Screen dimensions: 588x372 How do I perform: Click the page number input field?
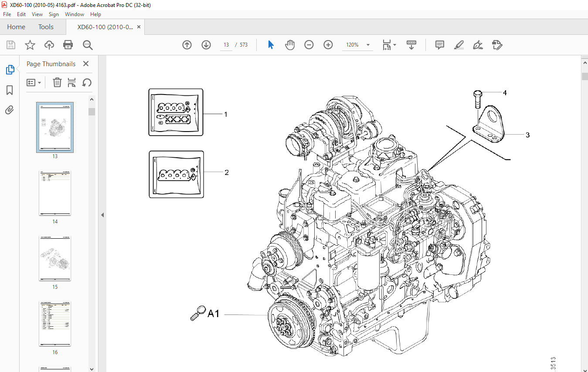tap(226, 45)
